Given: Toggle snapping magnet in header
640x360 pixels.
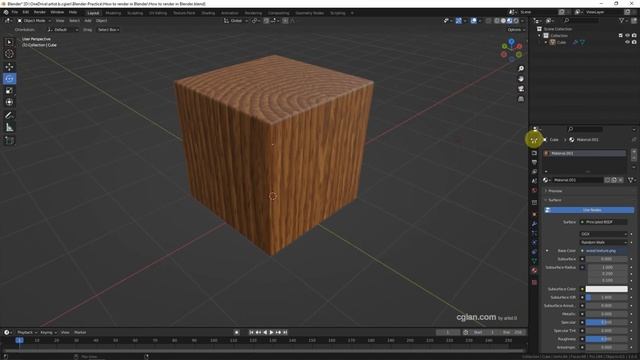Looking at the screenshot, I should (266, 20).
